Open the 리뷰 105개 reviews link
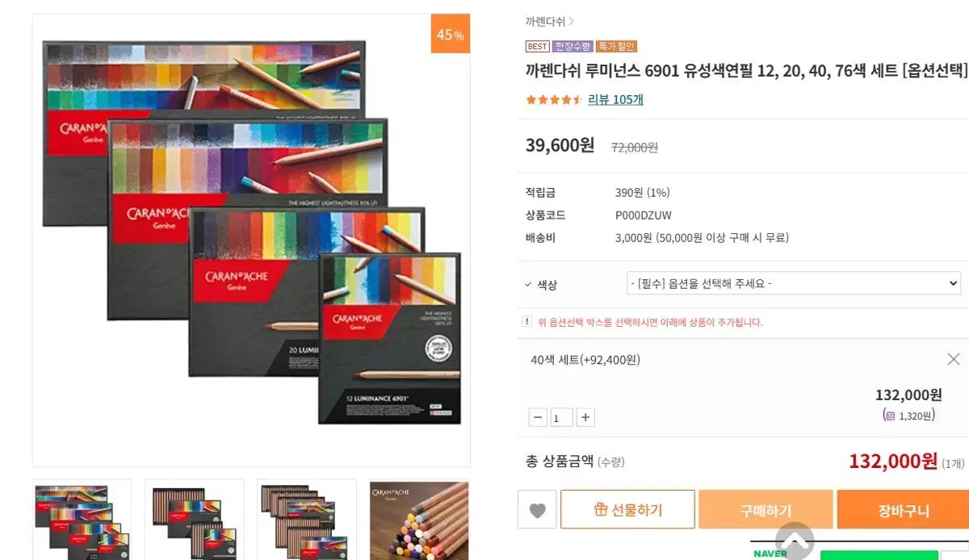 tap(615, 100)
